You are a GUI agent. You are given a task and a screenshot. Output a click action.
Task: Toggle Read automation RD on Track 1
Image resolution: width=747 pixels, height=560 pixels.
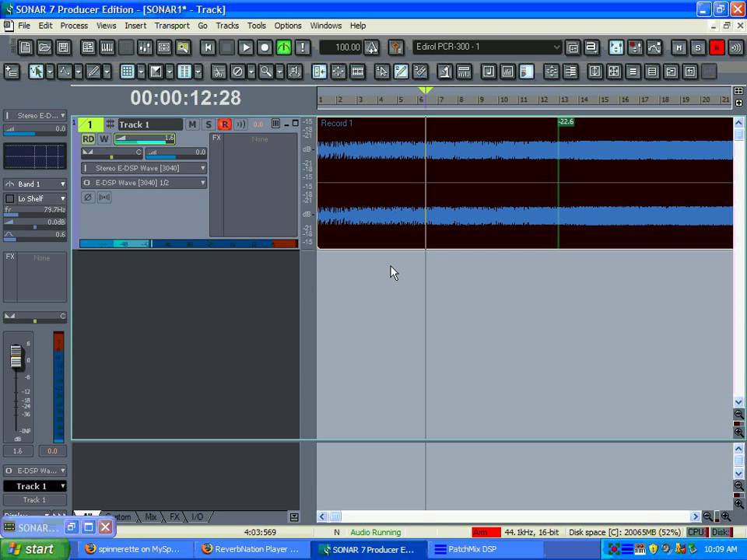tap(88, 138)
